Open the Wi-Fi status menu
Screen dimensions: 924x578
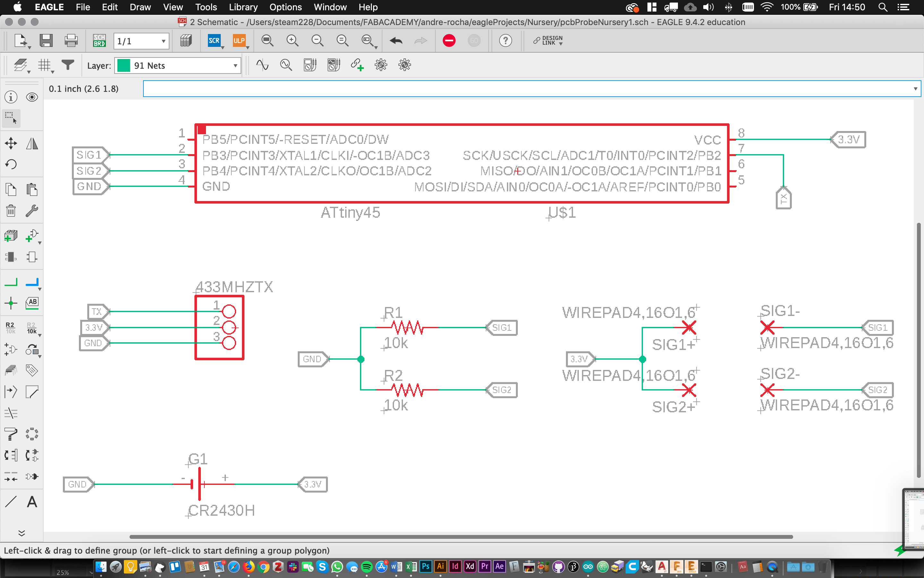point(766,7)
